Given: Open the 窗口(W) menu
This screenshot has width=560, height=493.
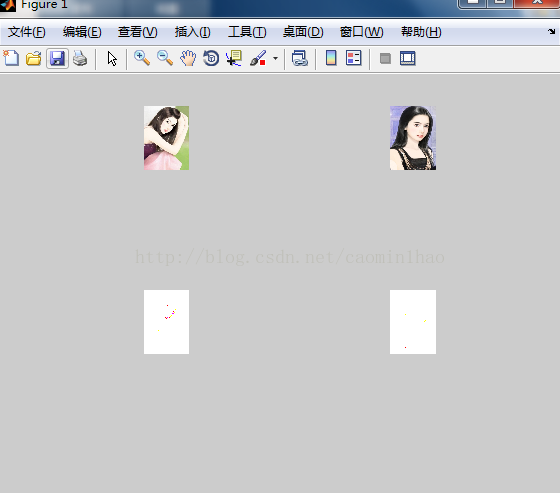Looking at the screenshot, I should pos(361,32).
